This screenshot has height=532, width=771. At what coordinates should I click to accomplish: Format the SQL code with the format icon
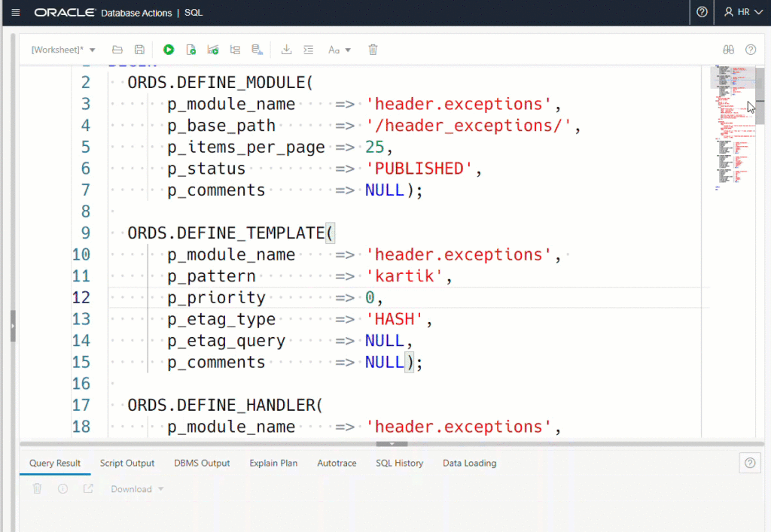tap(309, 49)
